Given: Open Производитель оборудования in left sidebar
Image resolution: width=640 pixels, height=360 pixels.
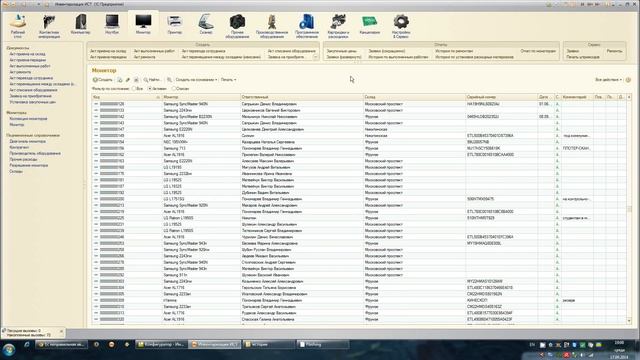Looking at the screenshot, I should point(35,153).
